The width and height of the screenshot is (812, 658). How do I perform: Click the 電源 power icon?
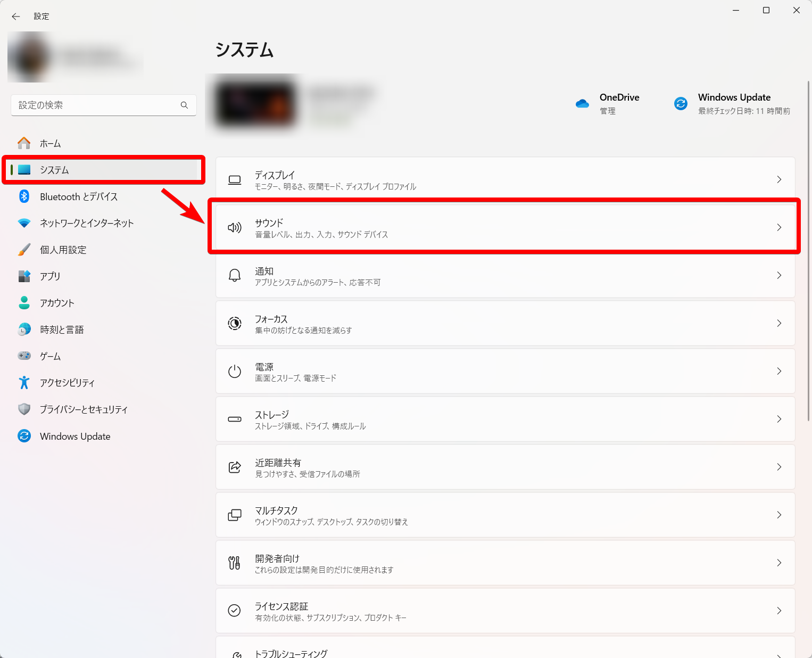(235, 371)
